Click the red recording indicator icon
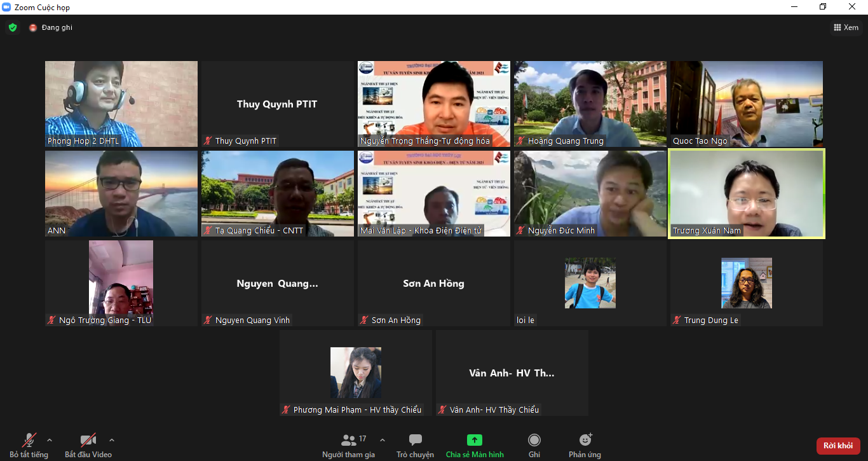 (x=33, y=28)
